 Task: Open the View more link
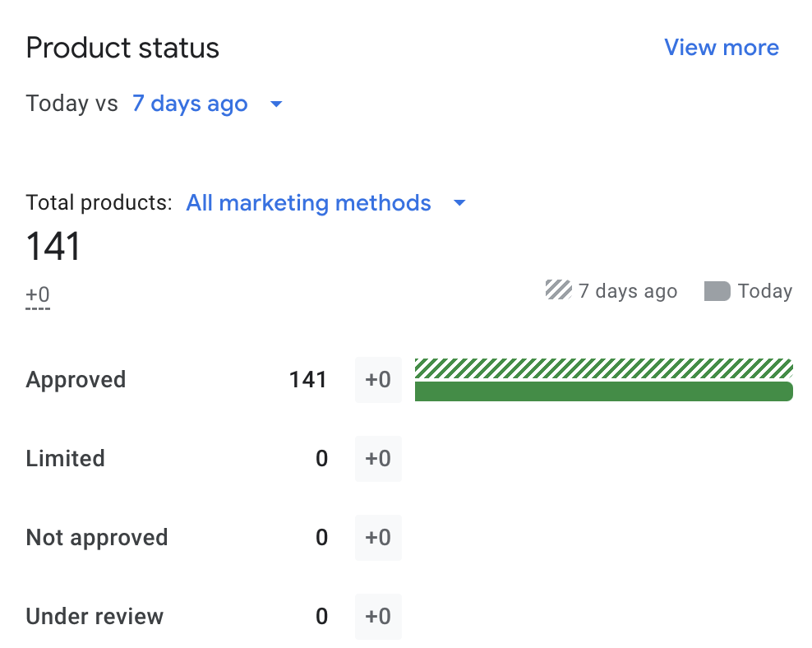[x=721, y=48]
